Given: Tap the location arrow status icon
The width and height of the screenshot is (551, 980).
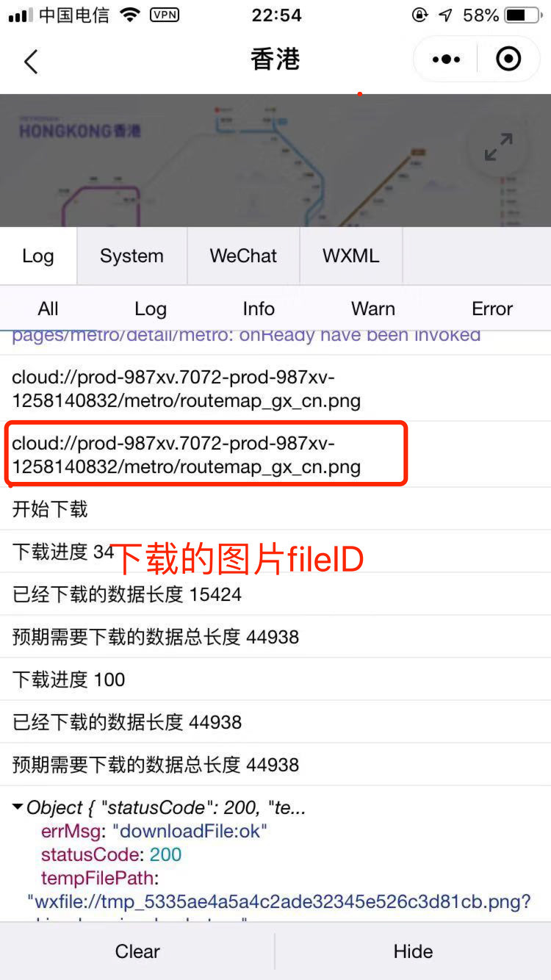Looking at the screenshot, I should pyautogui.click(x=446, y=15).
